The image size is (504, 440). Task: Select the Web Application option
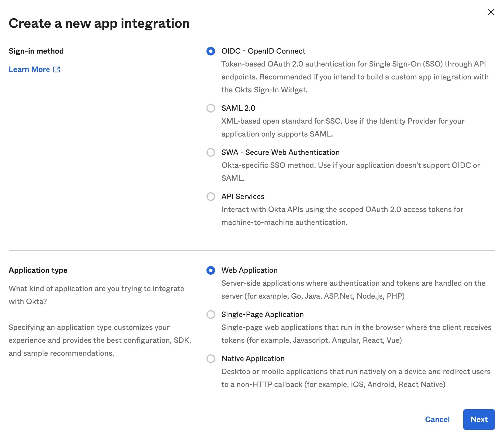point(211,271)
